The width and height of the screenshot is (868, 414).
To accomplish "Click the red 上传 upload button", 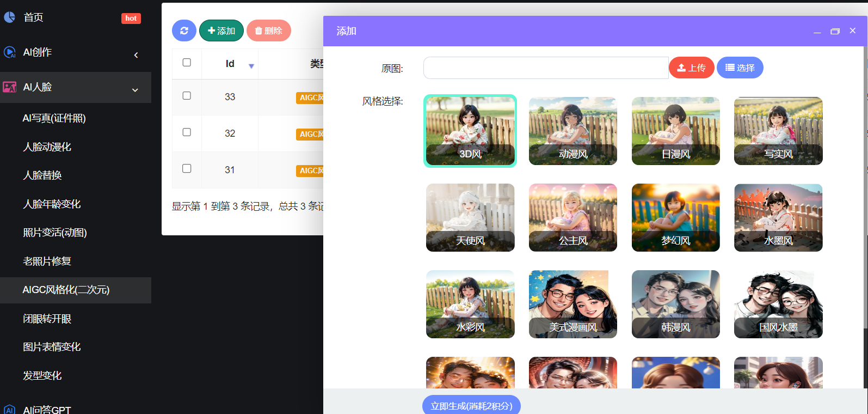I will (x=692, y=68).
